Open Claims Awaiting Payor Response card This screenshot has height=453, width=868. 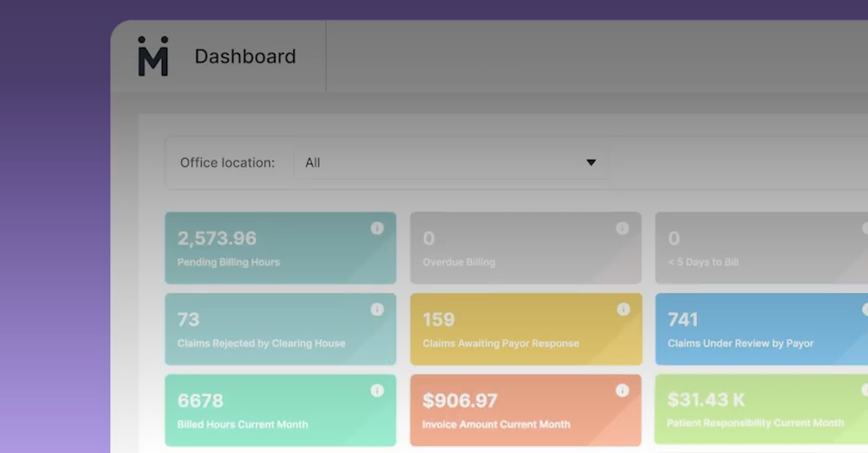click(x=526, y=329)
